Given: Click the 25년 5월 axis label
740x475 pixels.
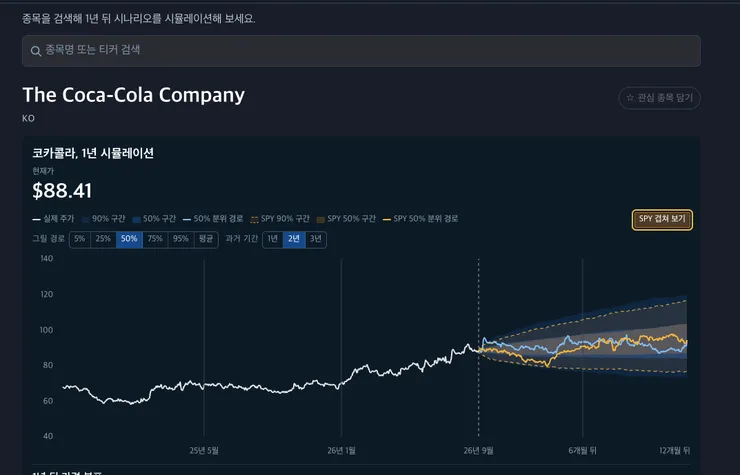Looking at the screenshot, I should [204, 450].
